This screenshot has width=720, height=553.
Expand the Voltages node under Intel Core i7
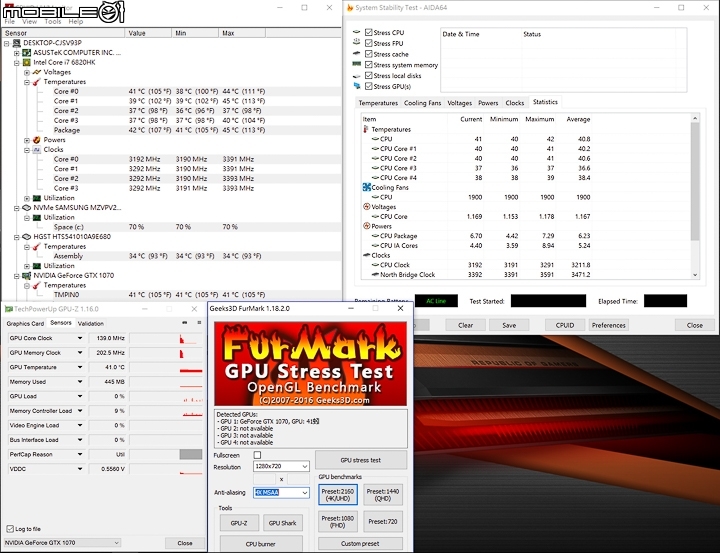[x=27, y=72]
